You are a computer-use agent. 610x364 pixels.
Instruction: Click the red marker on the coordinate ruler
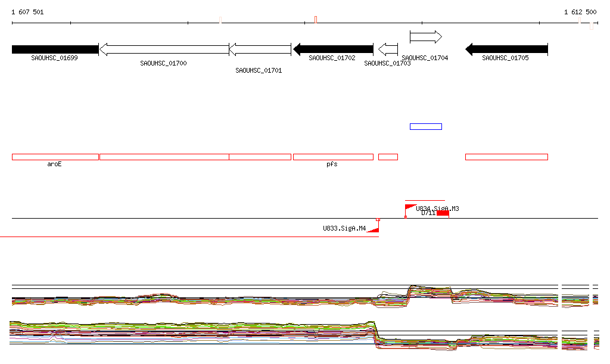316,20
